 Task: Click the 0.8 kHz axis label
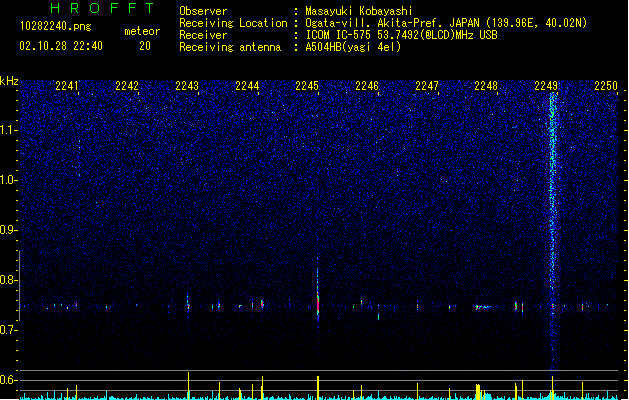point(8,280)
